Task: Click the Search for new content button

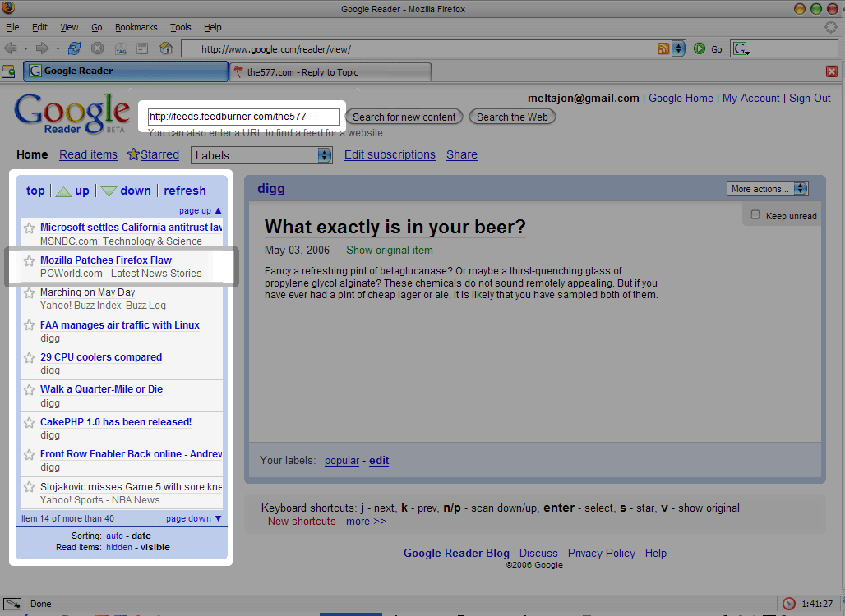Action: [x=404, y=117]
